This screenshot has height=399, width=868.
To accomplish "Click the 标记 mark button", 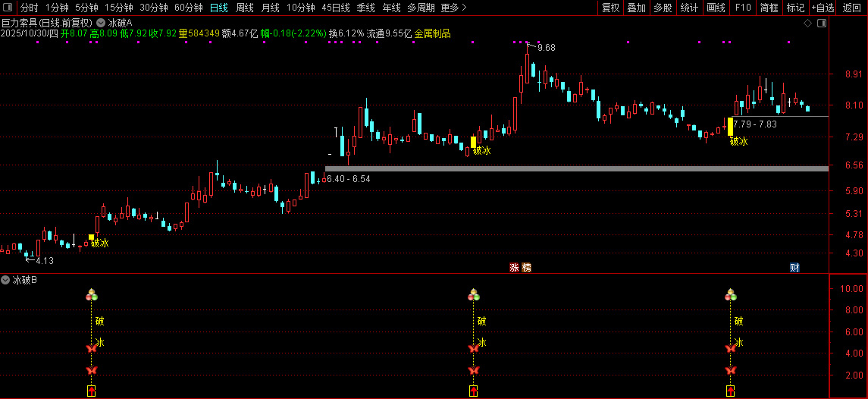I will (x=795, y=8).
